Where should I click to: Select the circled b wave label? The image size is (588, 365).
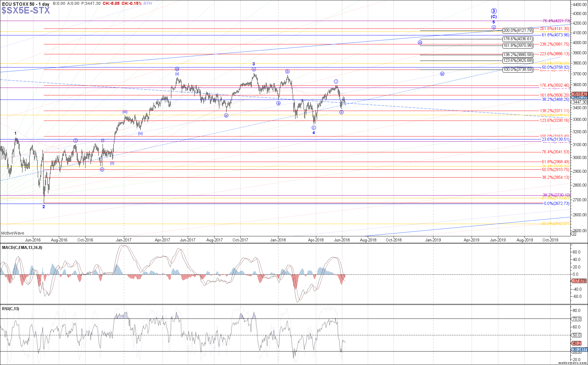(x=287, y=71)
